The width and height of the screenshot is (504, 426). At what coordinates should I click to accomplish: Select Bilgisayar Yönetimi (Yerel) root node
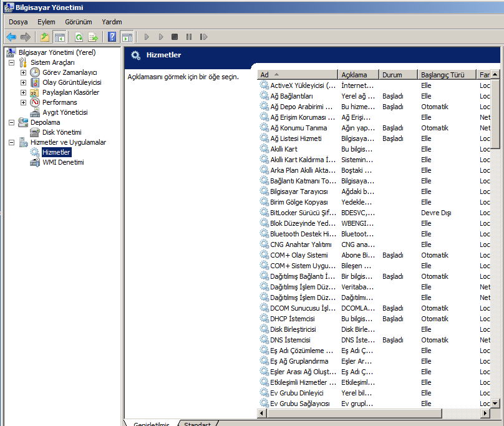(x=57, y=52)
